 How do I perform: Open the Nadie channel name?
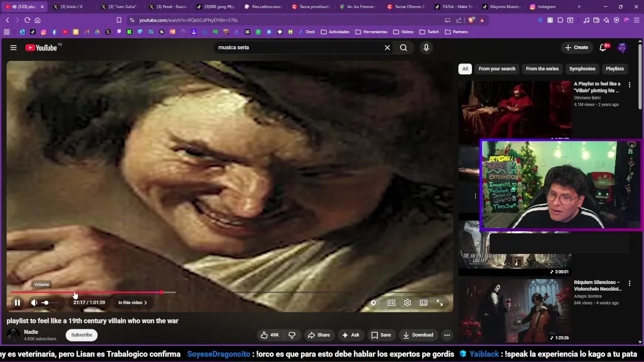point(31,332)
